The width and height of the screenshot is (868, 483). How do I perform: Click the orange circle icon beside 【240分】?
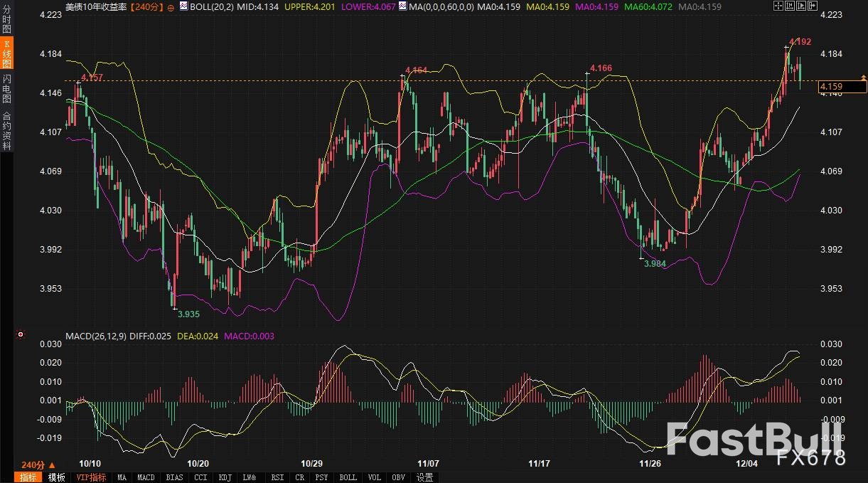(170, 7)
